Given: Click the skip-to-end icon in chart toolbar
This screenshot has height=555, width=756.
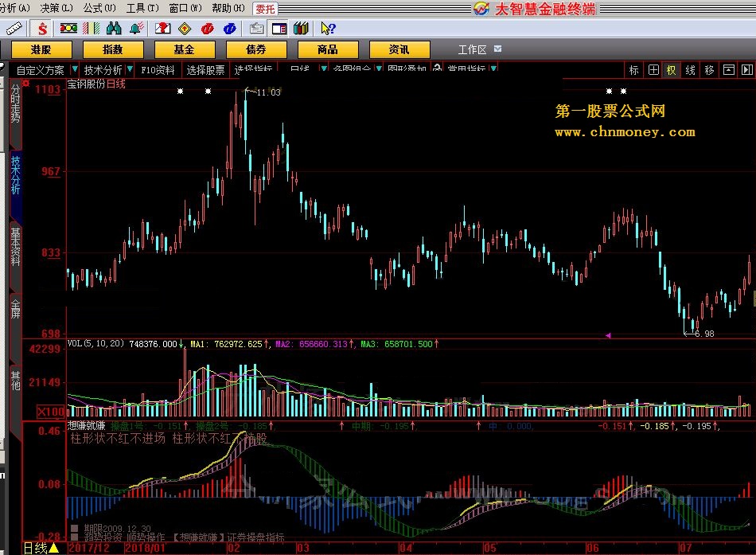Looking at the screenshot, I should [746, 70].
